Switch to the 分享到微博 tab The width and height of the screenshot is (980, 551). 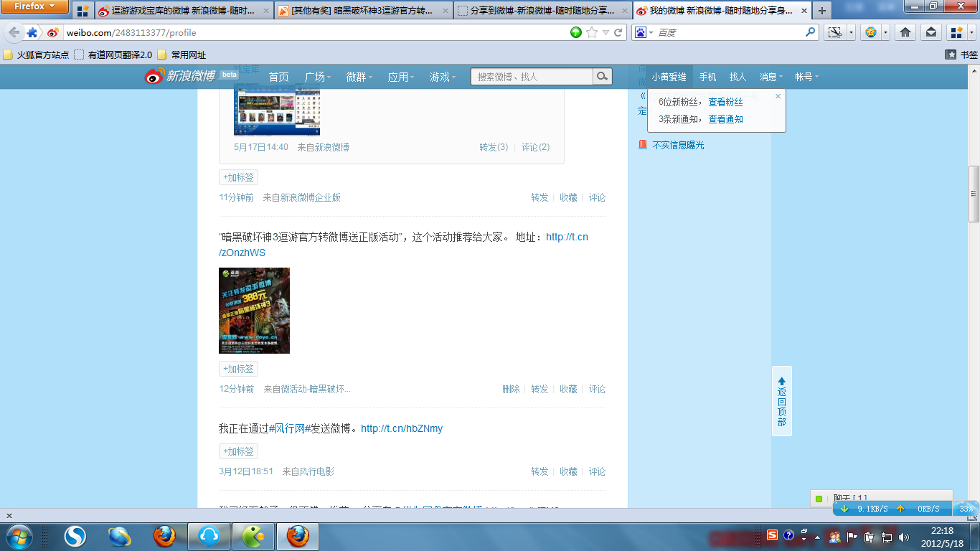point(542,11)
